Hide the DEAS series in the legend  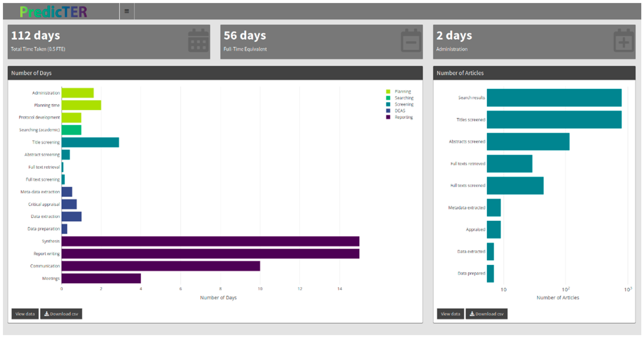400,111
